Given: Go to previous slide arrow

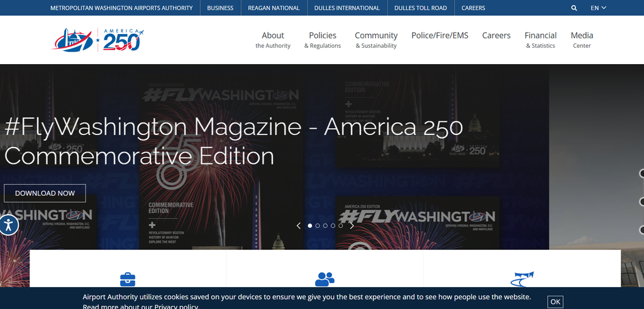Looking at the screenshot, I should (299, 225).
